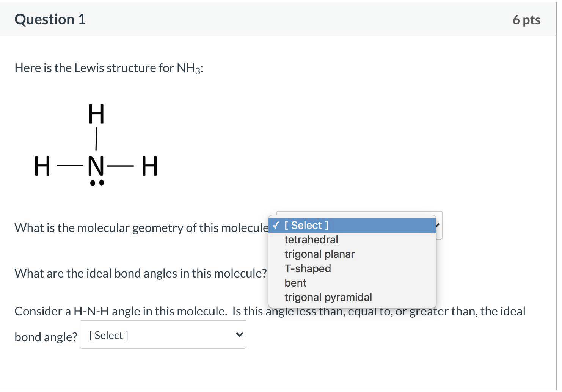This screenshot has height=392, width=562.
Task: Click the right hydrogen atom in the structure
Action: coord(150,166)
